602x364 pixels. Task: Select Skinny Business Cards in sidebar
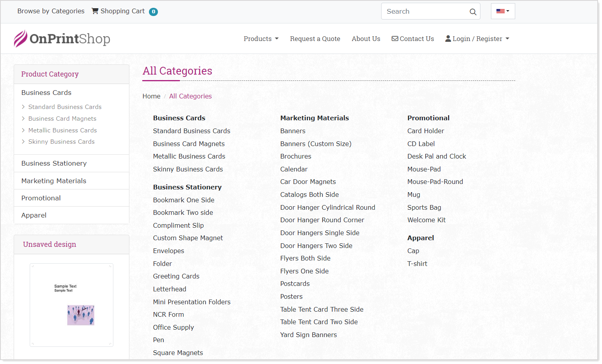coord(61,142)
